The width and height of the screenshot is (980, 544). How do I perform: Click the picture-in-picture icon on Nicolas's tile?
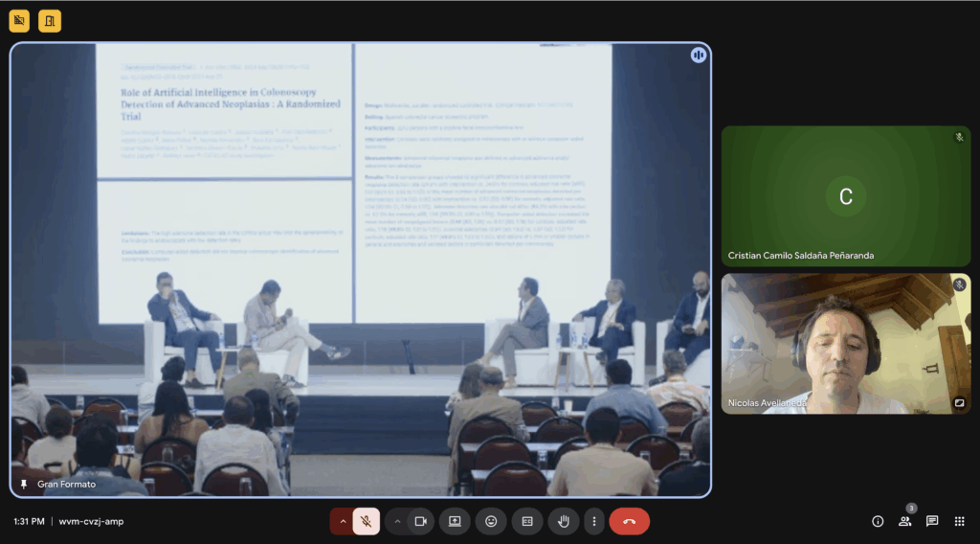click(959, 403)
